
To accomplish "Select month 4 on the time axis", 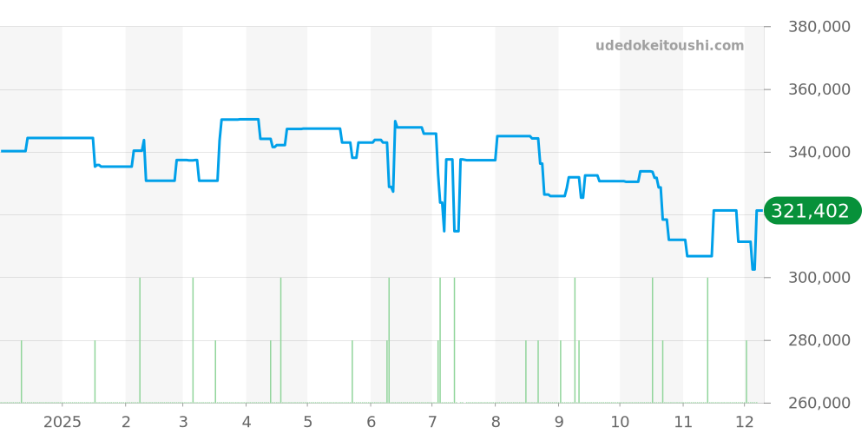I will 247,422.
